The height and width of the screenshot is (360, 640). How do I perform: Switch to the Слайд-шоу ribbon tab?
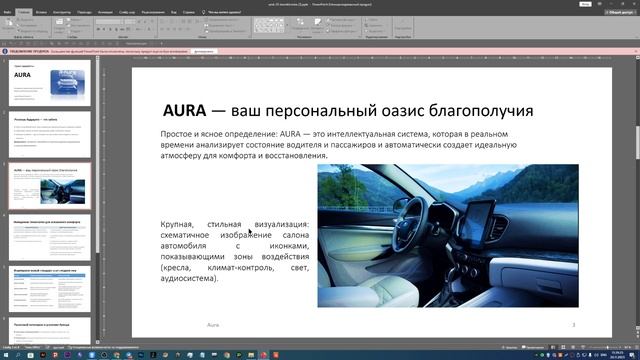pos(127,12)
